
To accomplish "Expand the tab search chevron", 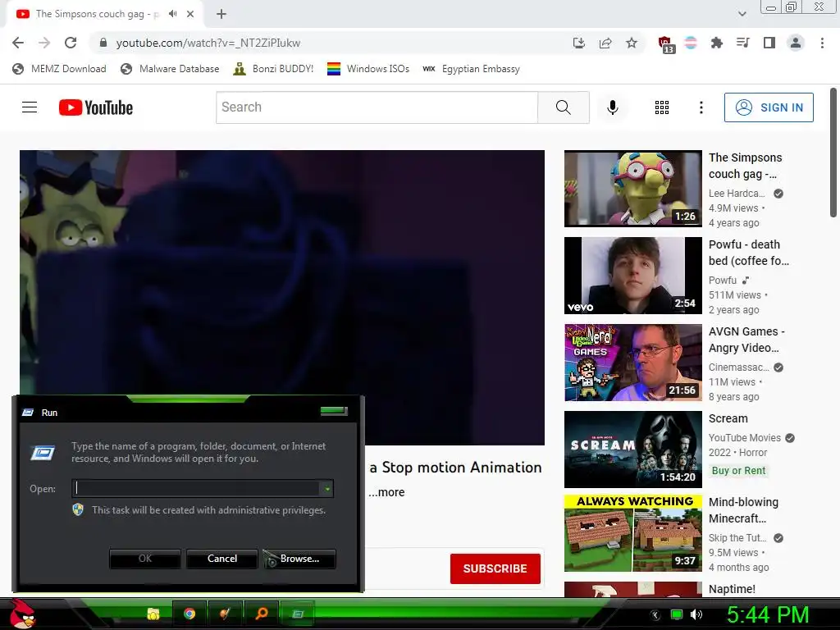I will click(742, 14).
